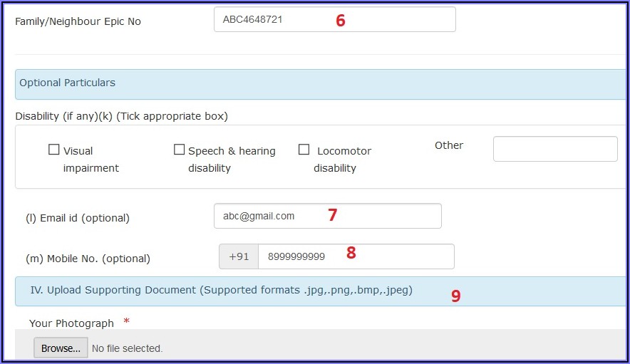
Task: Click the Family/Neighbour Epic No label
Action: point(78,21)
